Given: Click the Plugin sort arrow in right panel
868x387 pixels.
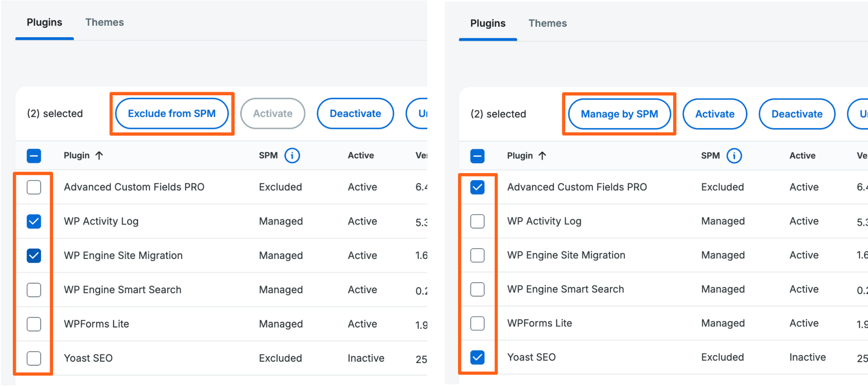Looking at the screenshot, I should [542, 156].
